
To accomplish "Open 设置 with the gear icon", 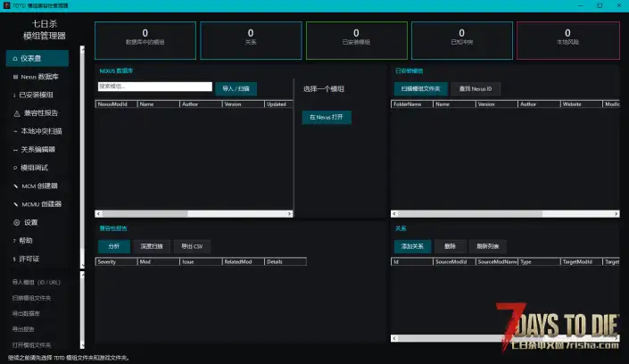I will tap(37, 222).
